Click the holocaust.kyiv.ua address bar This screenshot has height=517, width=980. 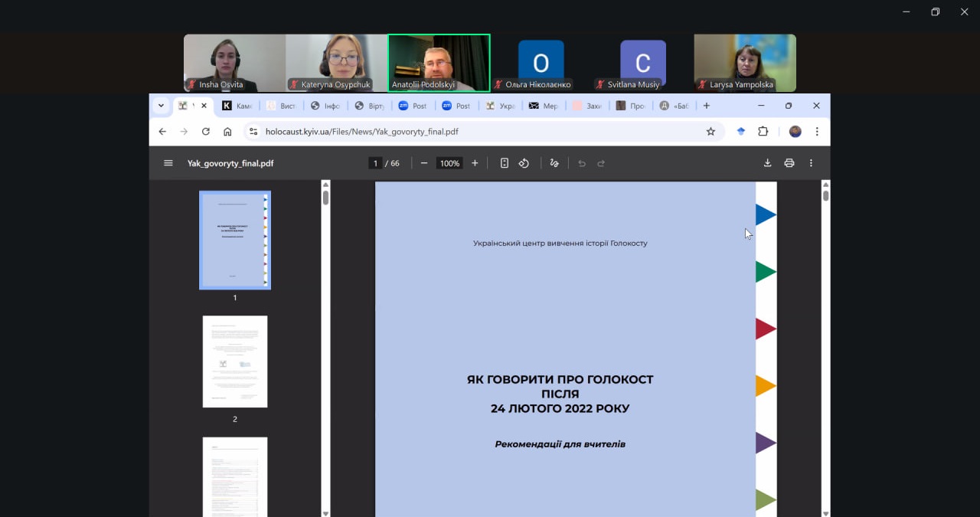475,132
